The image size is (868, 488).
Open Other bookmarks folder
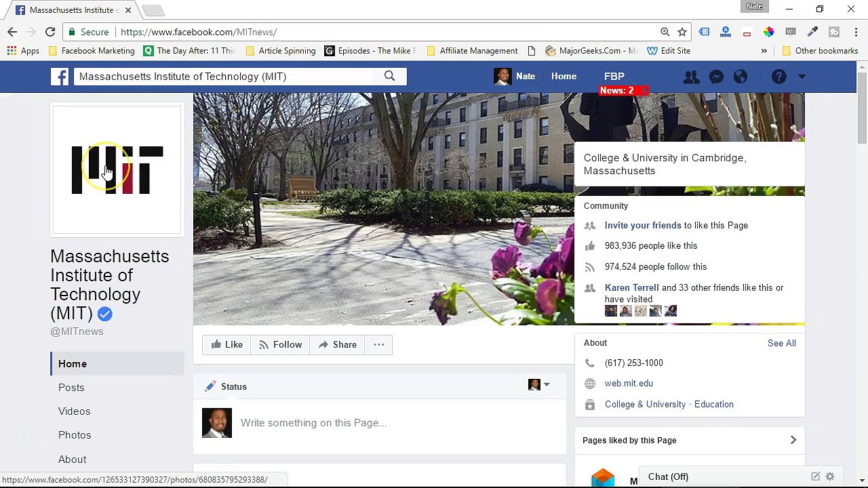[x=820, y=51]
